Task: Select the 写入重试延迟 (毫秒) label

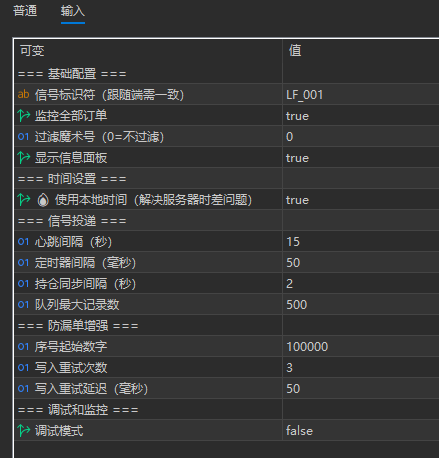Action: point(91,389)
